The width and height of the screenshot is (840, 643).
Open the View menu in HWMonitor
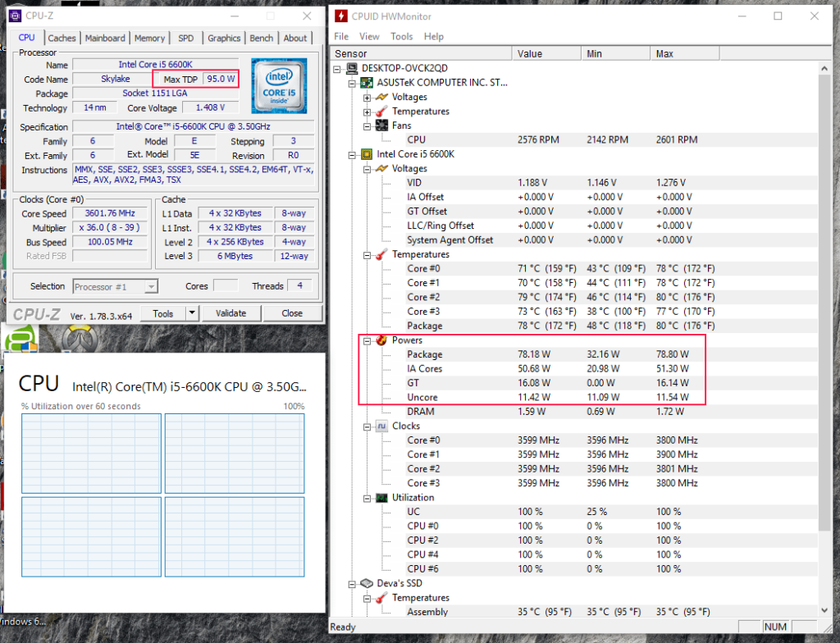[x=369, y=36]
